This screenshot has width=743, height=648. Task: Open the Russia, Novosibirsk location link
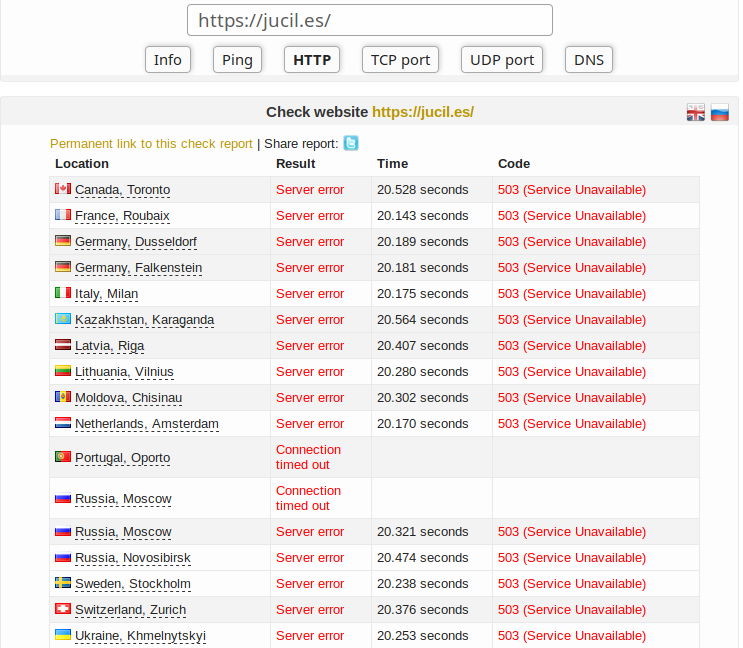pos(133,558)
